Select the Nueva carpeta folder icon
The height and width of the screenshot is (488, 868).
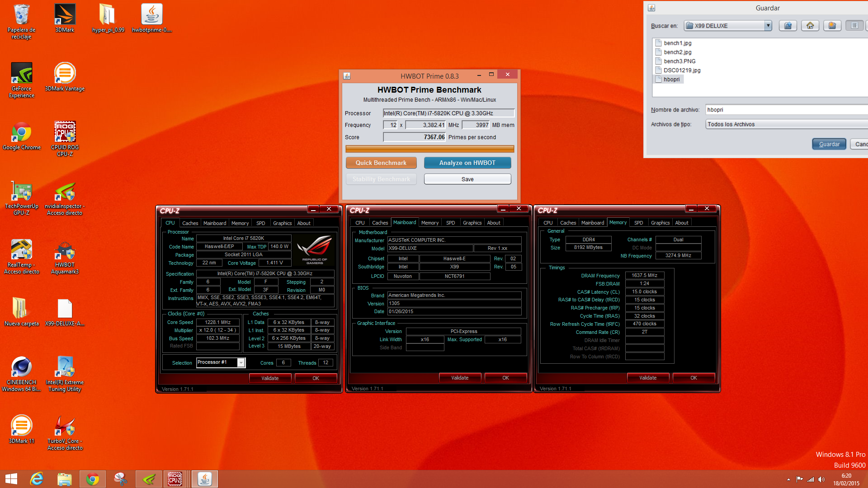click(x=21, y=312)
